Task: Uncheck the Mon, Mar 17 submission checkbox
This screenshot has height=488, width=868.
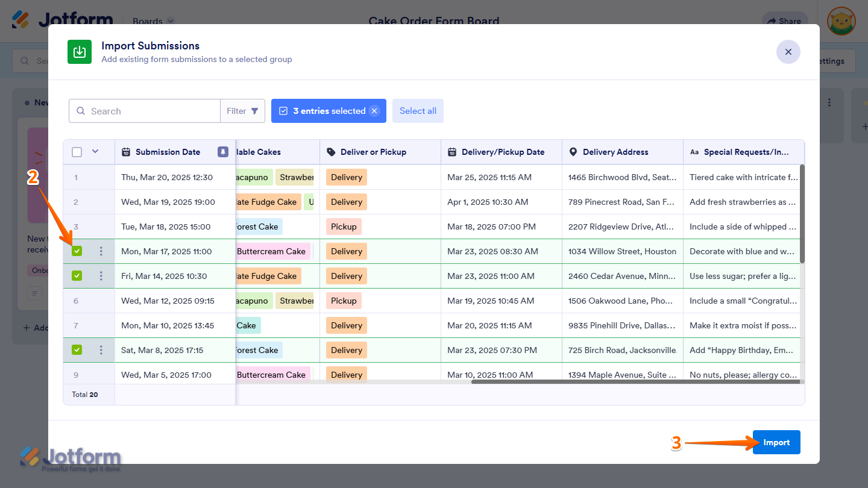Action: coord(77,251)
